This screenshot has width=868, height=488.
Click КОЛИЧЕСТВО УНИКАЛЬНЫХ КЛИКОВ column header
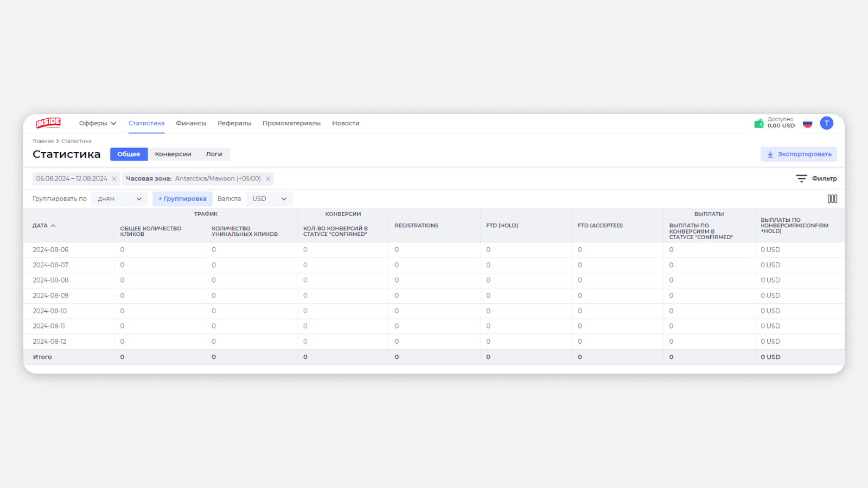[245, 232]
